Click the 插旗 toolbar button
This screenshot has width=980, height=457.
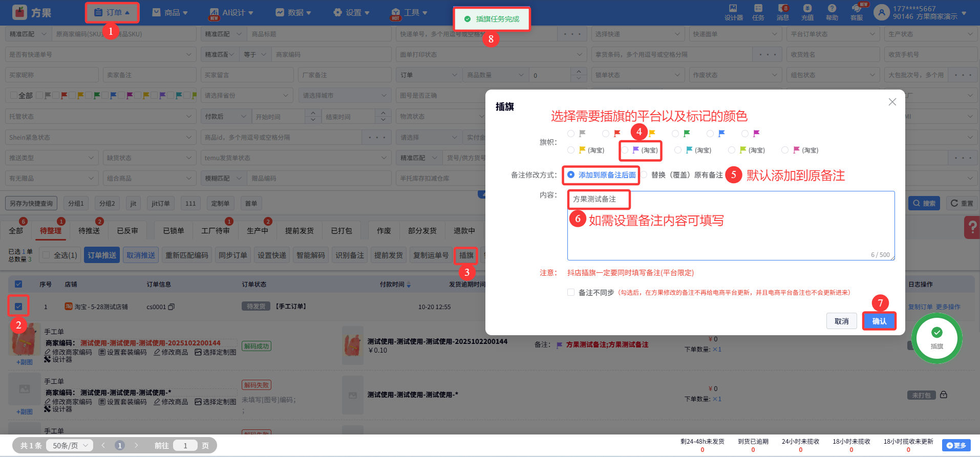(466, 255)
